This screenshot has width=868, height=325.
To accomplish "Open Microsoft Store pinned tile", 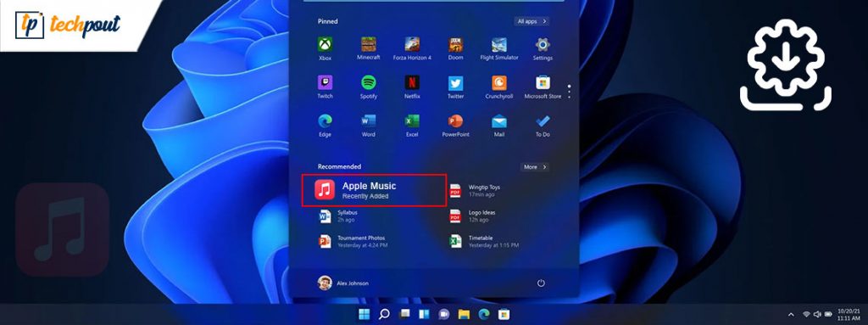I will [542, 87].
